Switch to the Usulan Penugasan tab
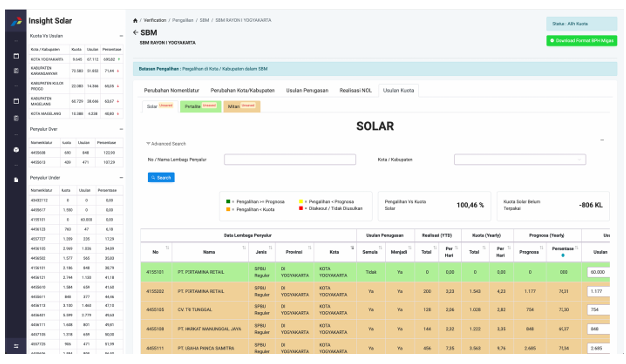This screenshot has height=364, width=626. [307, 91]
